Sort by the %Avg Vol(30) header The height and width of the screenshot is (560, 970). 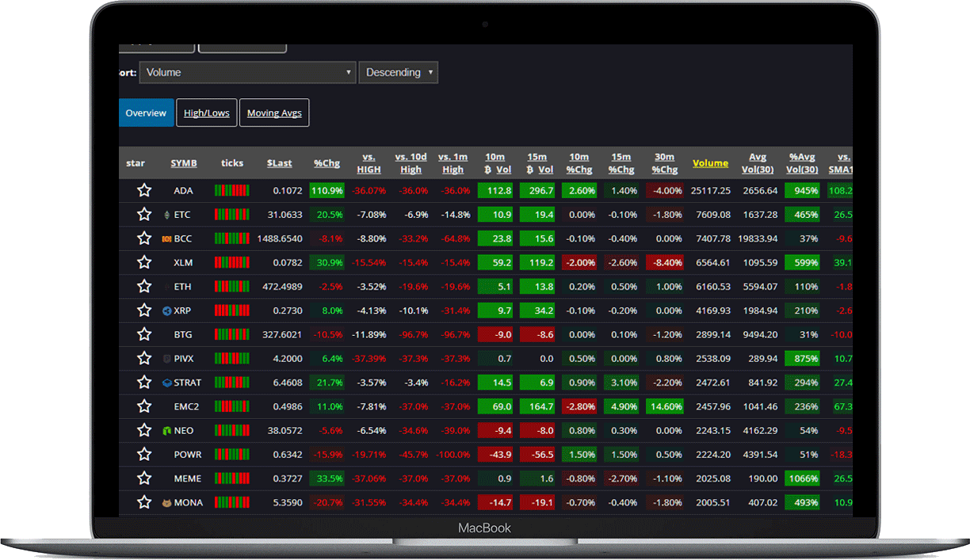(803, 163)
